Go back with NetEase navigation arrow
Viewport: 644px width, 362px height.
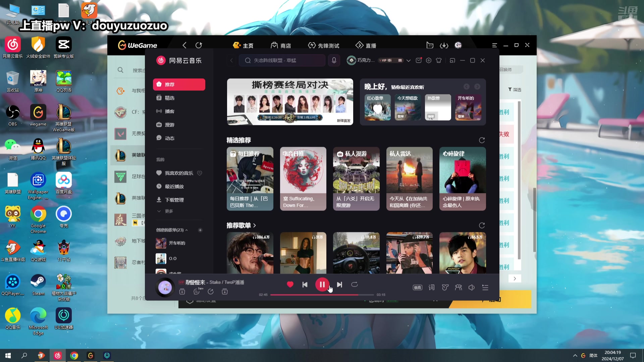[x=231, y=60]
